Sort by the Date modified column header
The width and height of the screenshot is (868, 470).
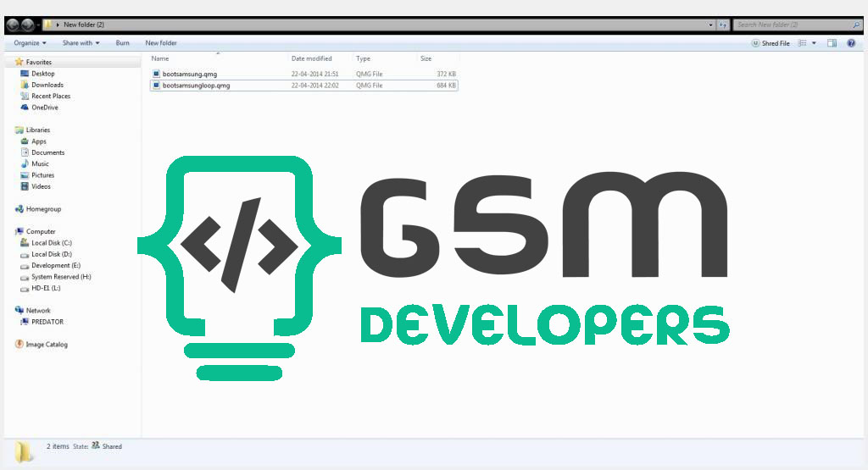coord(311,58)
